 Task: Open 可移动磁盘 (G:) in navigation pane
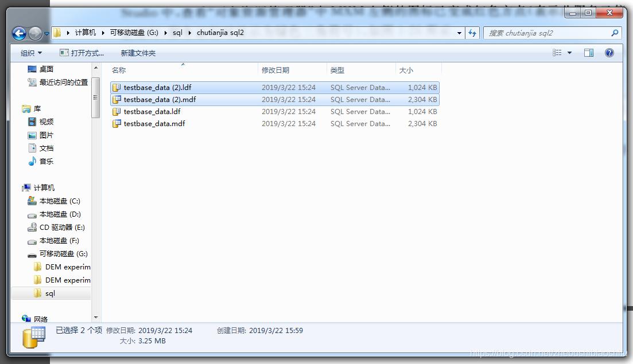tap(63, 254)
